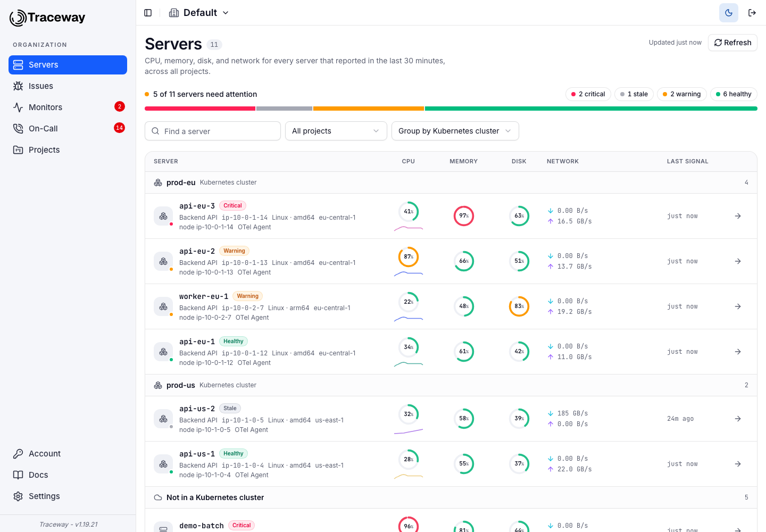Open api-eu-1 details arrow
Image resolution: width=766 pixels, height=532 pixels.
pos(738,352)
